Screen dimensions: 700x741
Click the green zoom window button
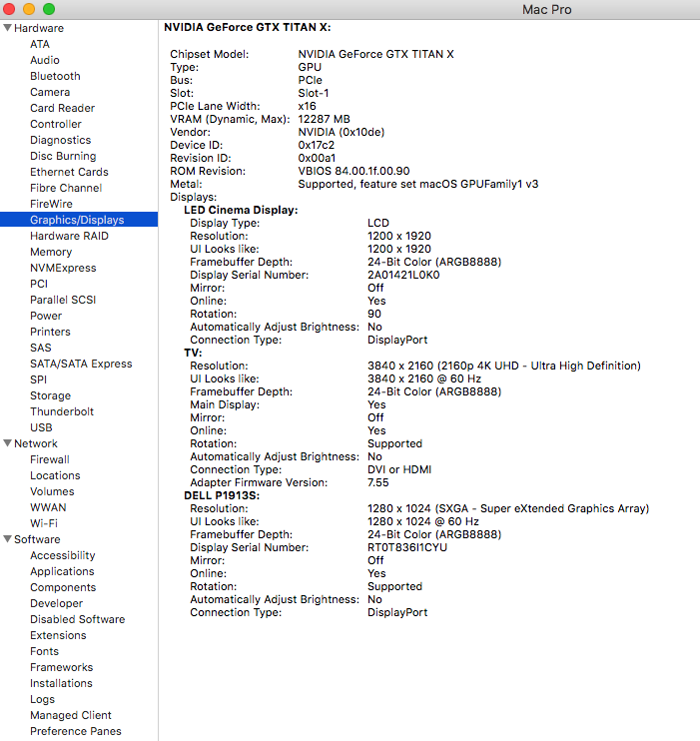point(49,9)
